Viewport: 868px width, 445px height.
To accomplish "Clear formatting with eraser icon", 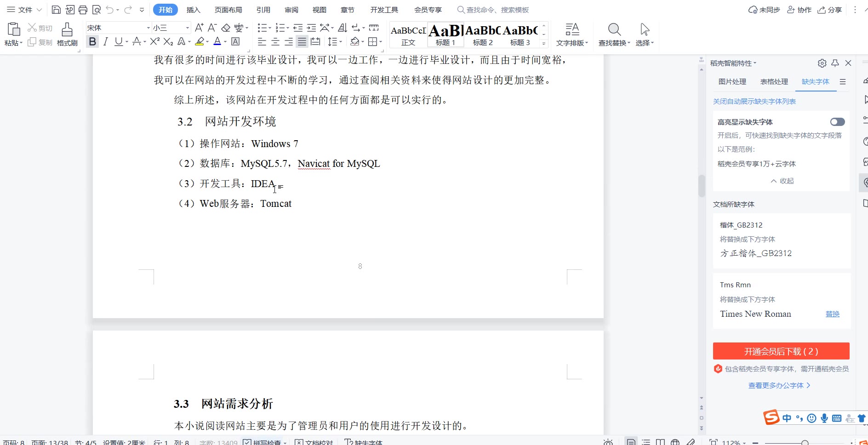I will pos(226,28).
